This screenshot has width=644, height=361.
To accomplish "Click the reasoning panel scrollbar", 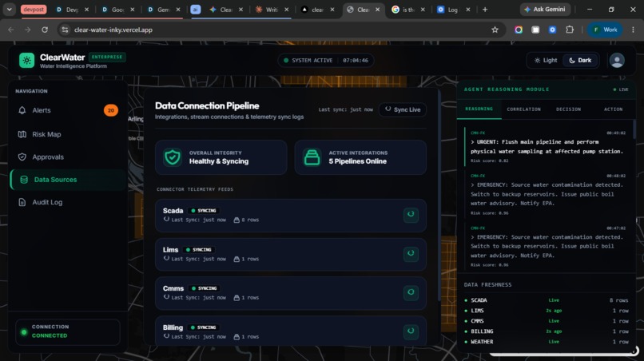I will (x=634, y=130).
